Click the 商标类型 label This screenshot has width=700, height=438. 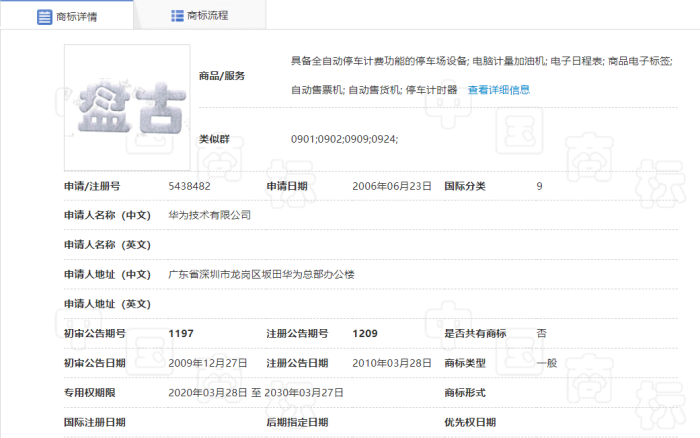[x=465, y=363]
